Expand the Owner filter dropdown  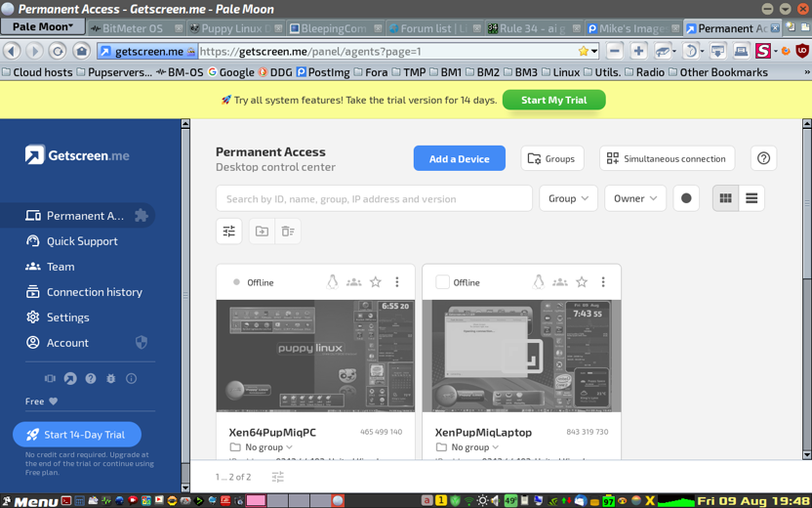pyautogui.click(x=635, y=198)
